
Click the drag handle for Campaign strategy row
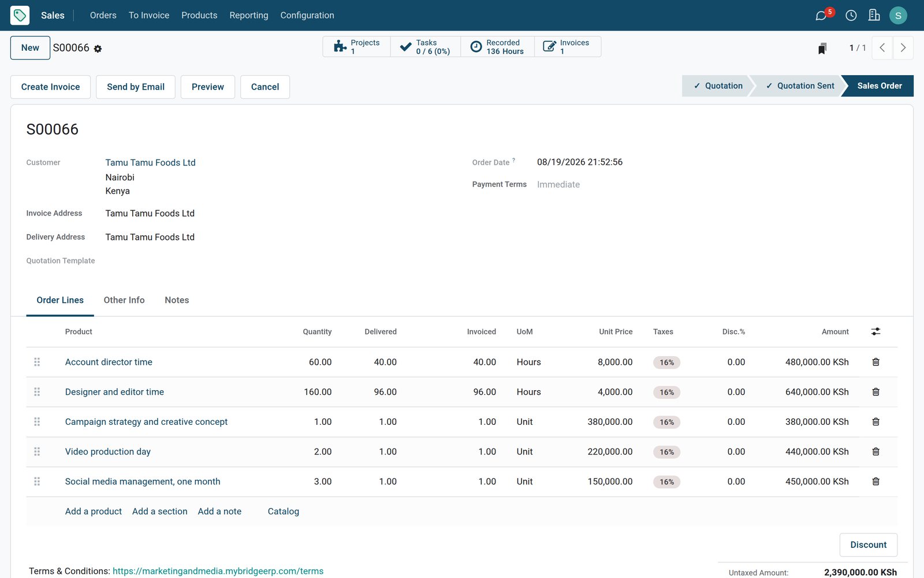(x=37, y=422)
